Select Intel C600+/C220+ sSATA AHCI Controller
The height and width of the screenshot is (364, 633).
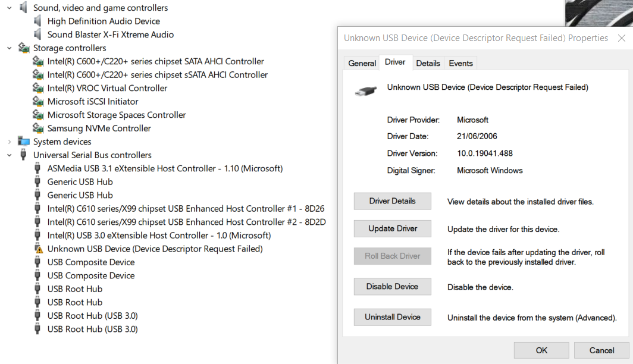point(158,75)
